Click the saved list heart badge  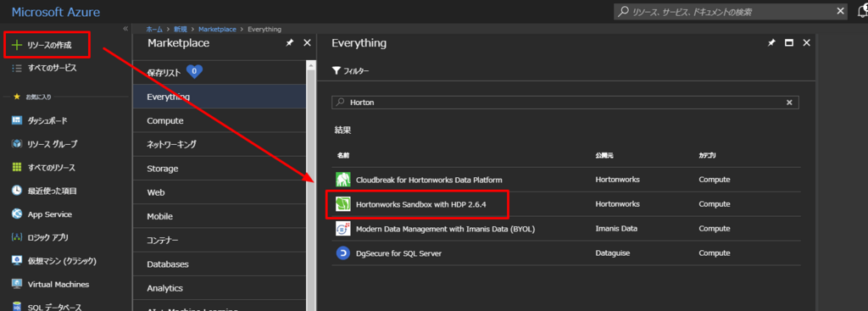[x=194, y=72]
